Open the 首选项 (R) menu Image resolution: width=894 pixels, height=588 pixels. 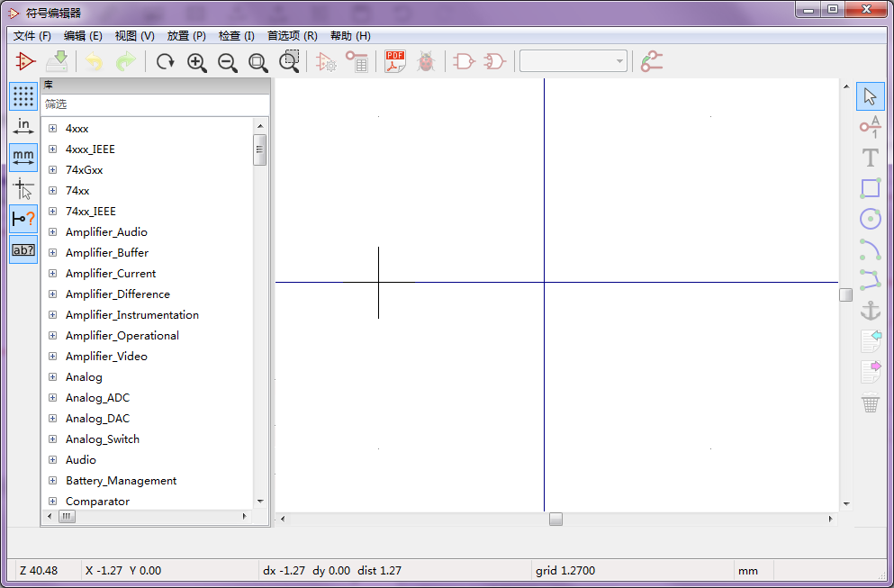[x=293, y=36]
